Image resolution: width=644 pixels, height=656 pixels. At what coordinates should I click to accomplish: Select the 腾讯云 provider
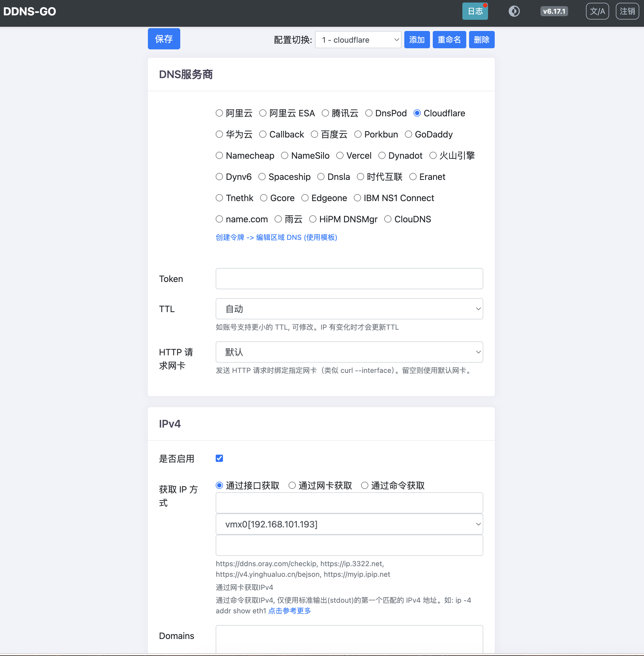tap(325, 113)
